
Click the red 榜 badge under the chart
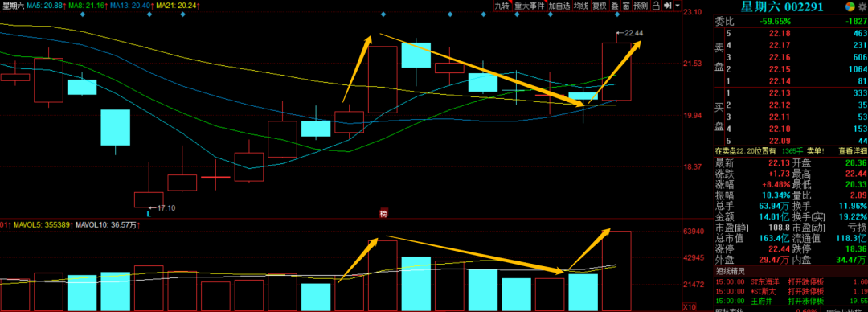click(x=383, y=213)
